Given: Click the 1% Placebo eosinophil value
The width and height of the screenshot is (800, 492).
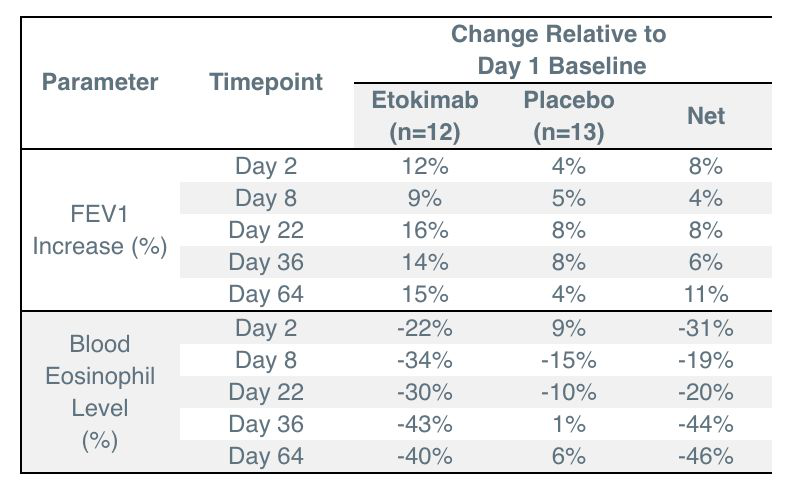Looking at the screenshot, I should coord(569,424).
